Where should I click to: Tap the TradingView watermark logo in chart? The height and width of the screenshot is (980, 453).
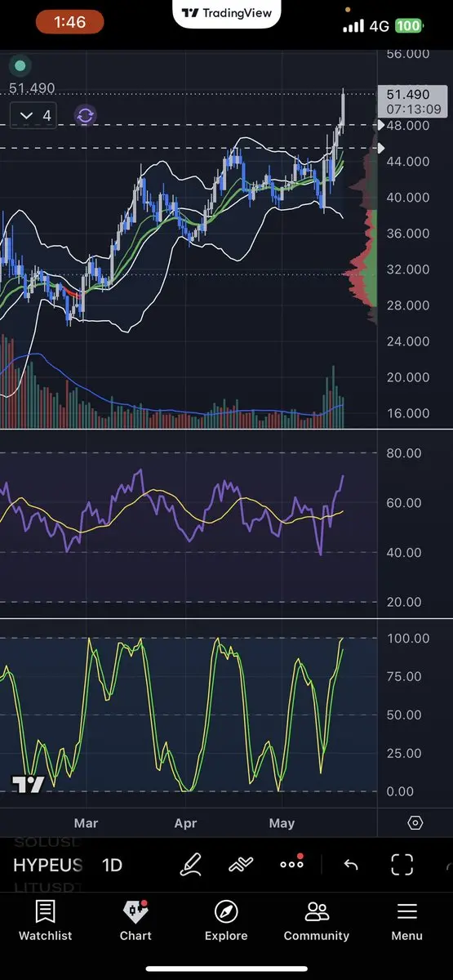[27, 785]
